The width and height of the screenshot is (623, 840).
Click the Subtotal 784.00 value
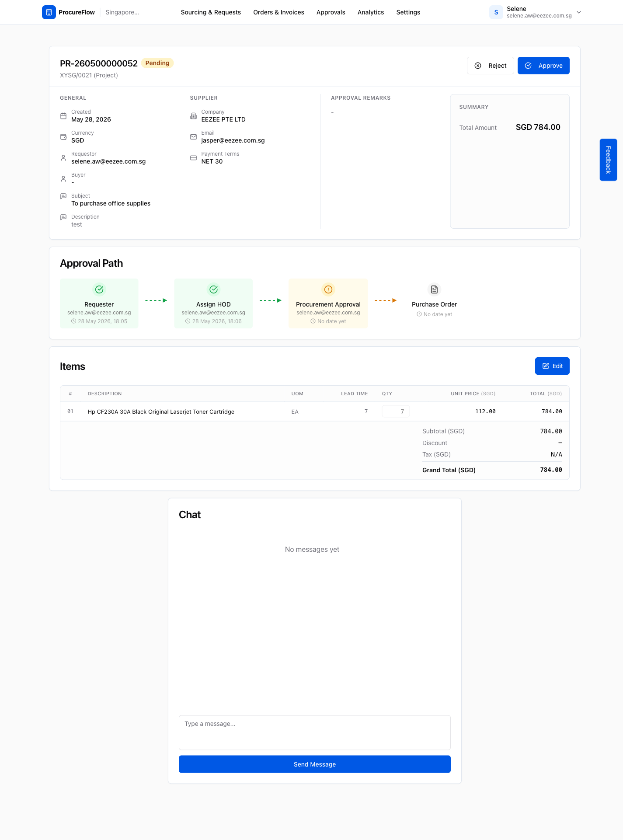tap(551, 431)
